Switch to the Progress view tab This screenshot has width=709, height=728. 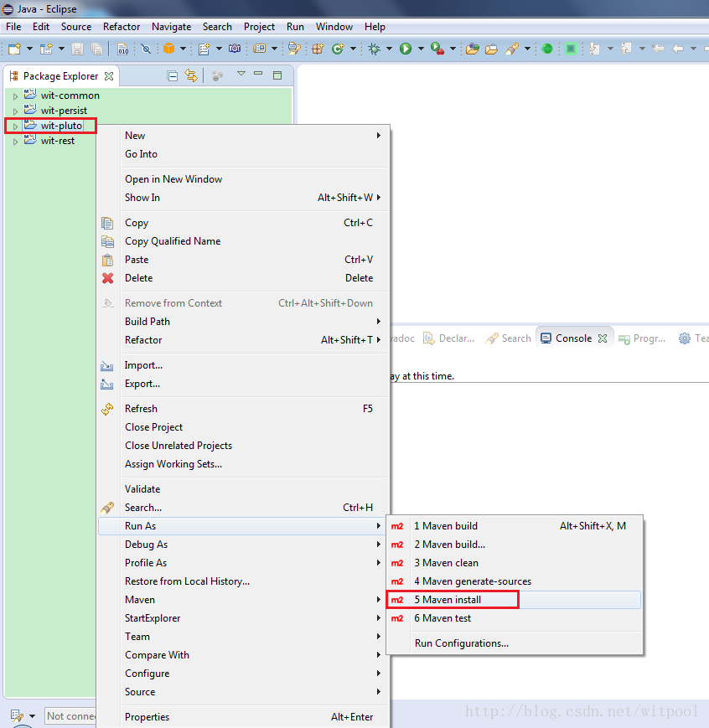coord(642,338)
